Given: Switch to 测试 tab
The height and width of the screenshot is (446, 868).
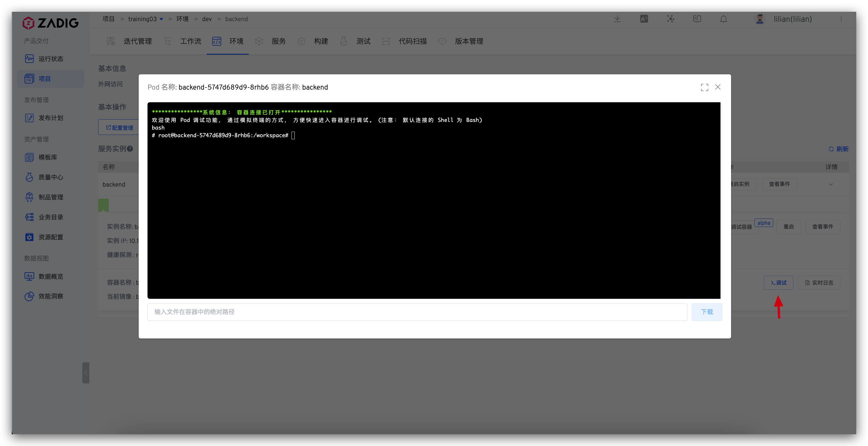Looking at the screenshot, I should tap(355, 41).
